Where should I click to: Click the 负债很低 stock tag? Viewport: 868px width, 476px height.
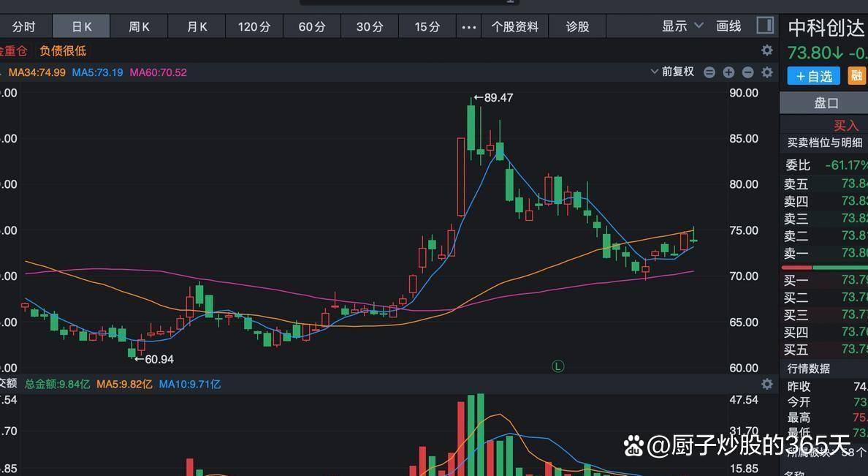click(63, 50)
